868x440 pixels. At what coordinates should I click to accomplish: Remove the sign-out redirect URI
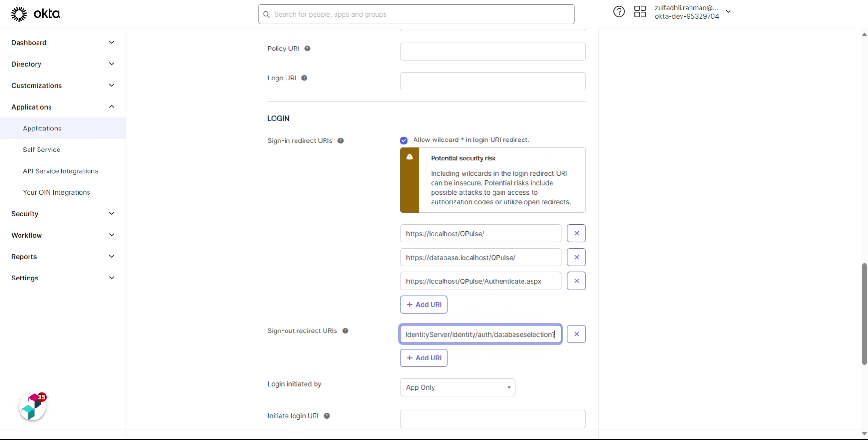coord(576,334)
